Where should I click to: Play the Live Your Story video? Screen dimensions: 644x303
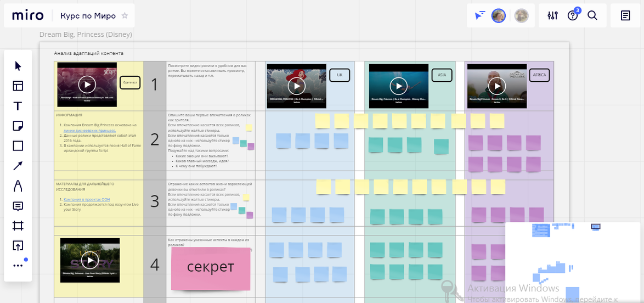[90, 260]
